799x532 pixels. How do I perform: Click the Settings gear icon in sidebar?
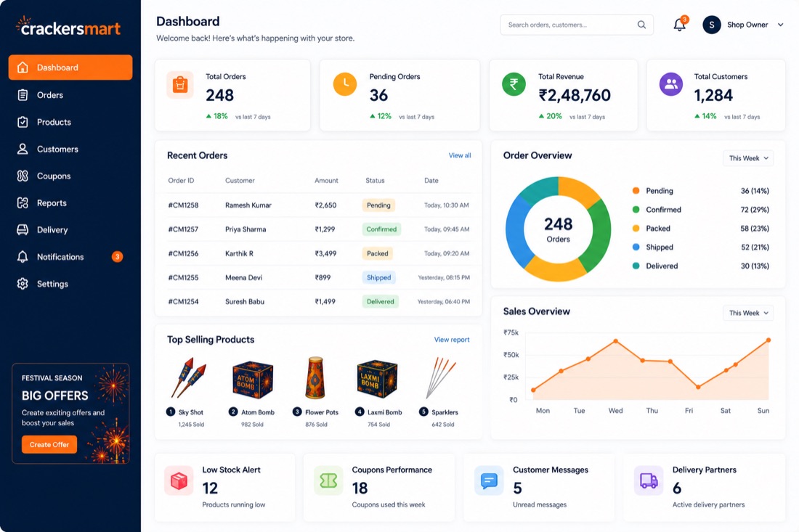pyautogui.click(x=23, y=284)
